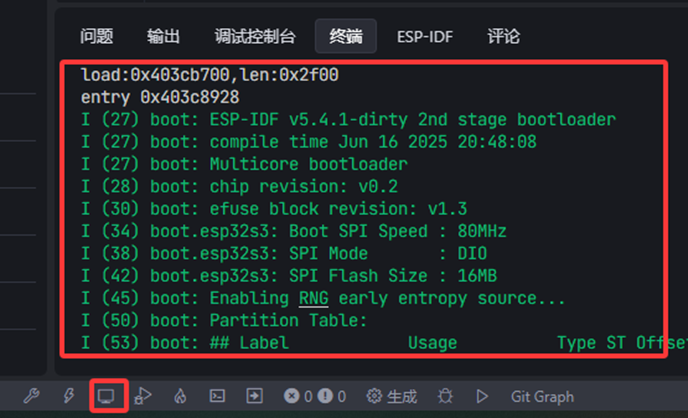The width and height of the screenshot is (688, 418).
Task: Click the 生成 build button with gear
Action: pos(391,397)
